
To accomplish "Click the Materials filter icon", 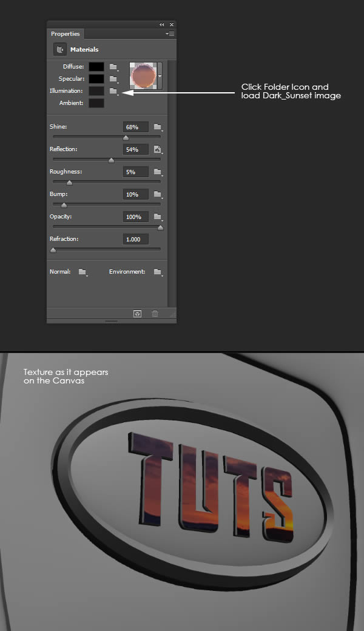I will point(60,50).
